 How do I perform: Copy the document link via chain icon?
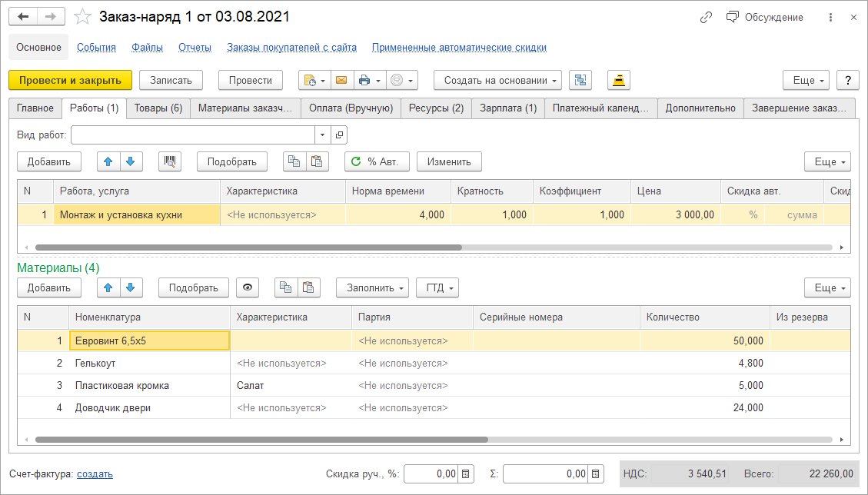[706, 17]
